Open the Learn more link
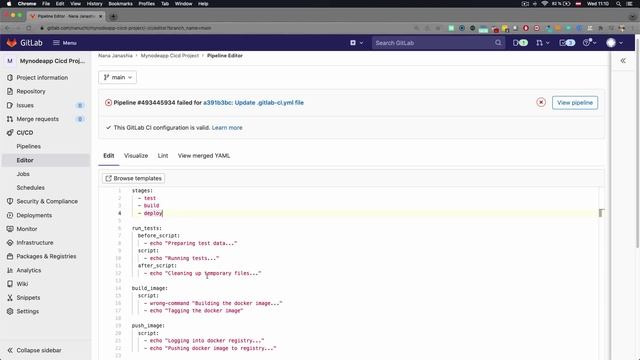 point(227,128)
